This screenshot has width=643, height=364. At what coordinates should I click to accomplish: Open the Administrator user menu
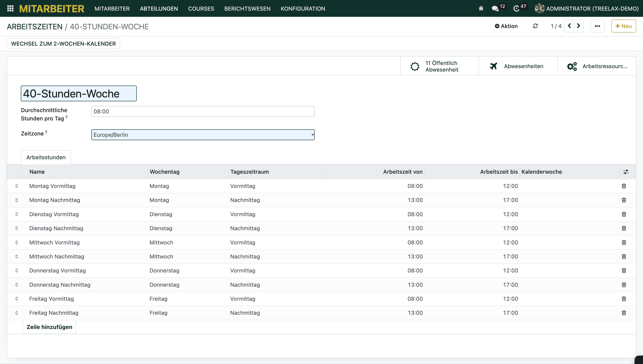587,8
